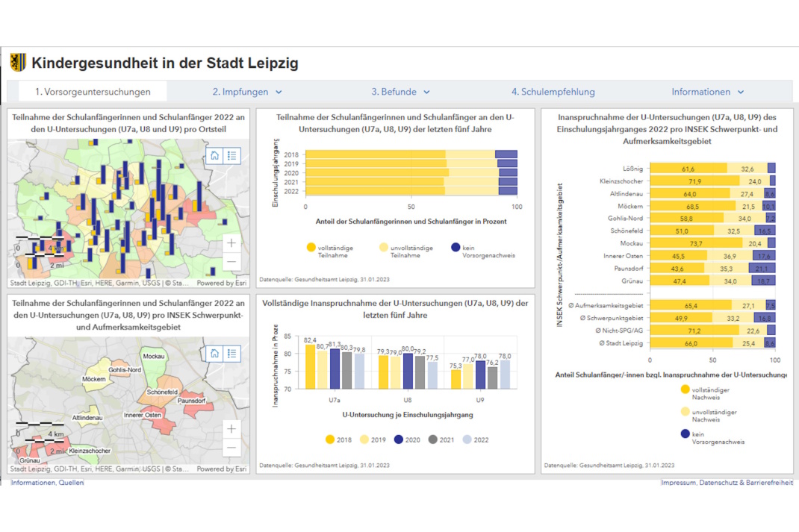Open Impressum, Datenschutz & Barrierefreiheit link
This screenshot has width=799, height=532.
coord(727,483)
